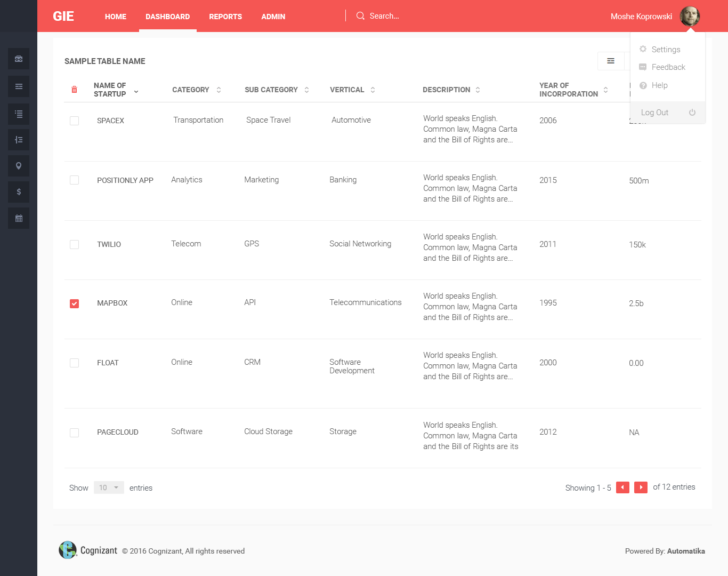
Task: Open the Admin tab
Action: (273, 17)
